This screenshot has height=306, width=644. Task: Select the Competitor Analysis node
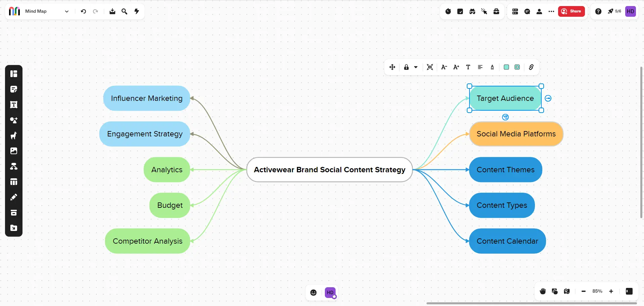[x=148, y=241]
